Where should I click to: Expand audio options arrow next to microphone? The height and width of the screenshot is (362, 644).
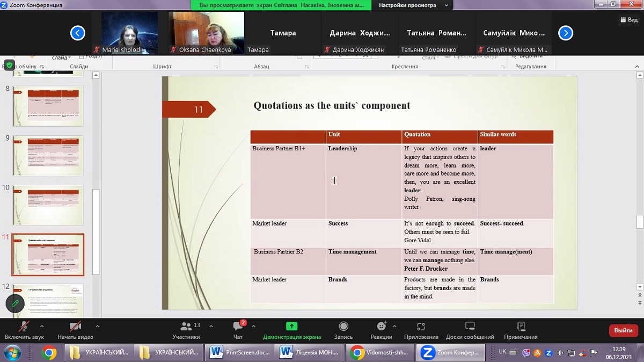[x=42, y=326]
